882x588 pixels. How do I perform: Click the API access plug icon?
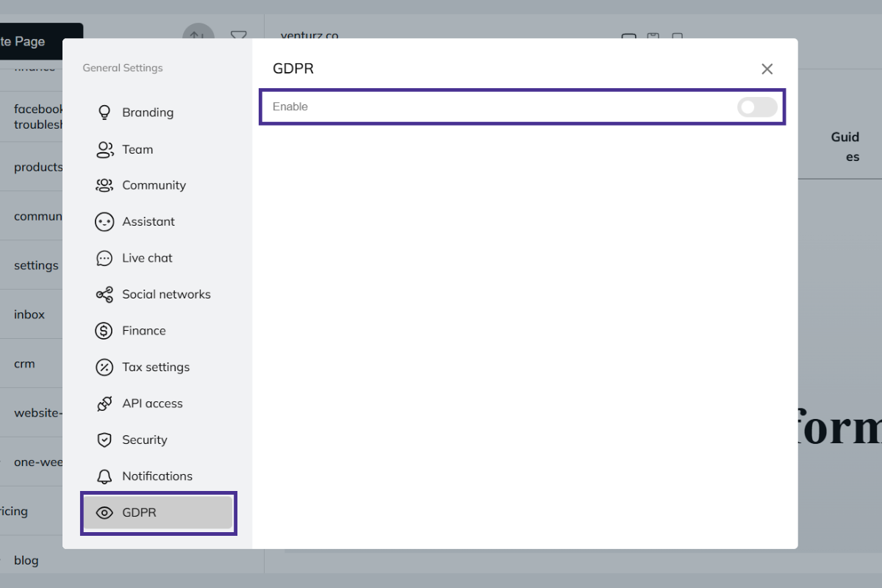click(104, 404)
